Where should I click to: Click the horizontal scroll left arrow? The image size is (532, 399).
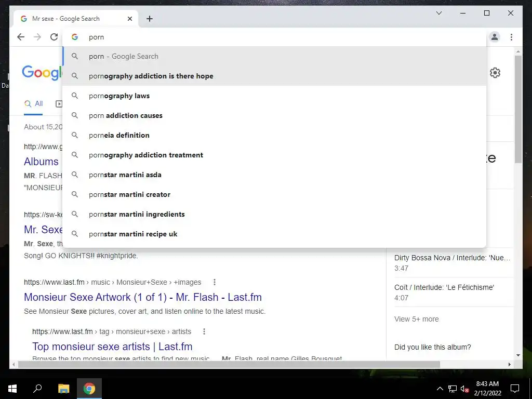click(14, 364)
